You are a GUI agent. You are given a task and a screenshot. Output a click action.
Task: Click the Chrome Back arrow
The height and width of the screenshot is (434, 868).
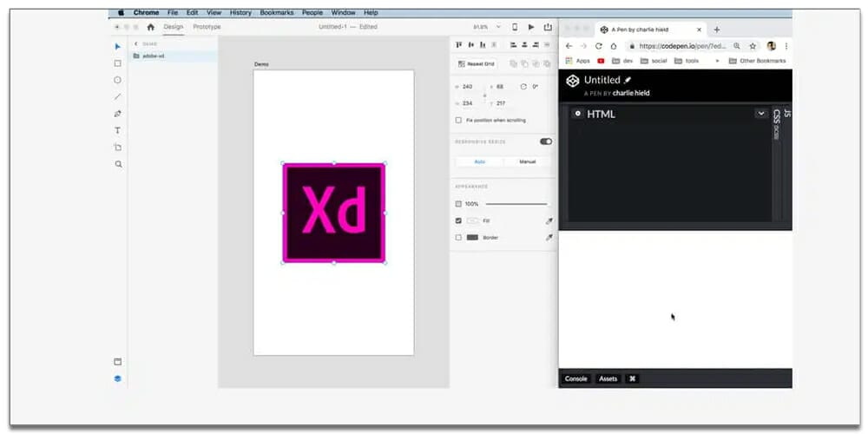(x=569, y=46)
